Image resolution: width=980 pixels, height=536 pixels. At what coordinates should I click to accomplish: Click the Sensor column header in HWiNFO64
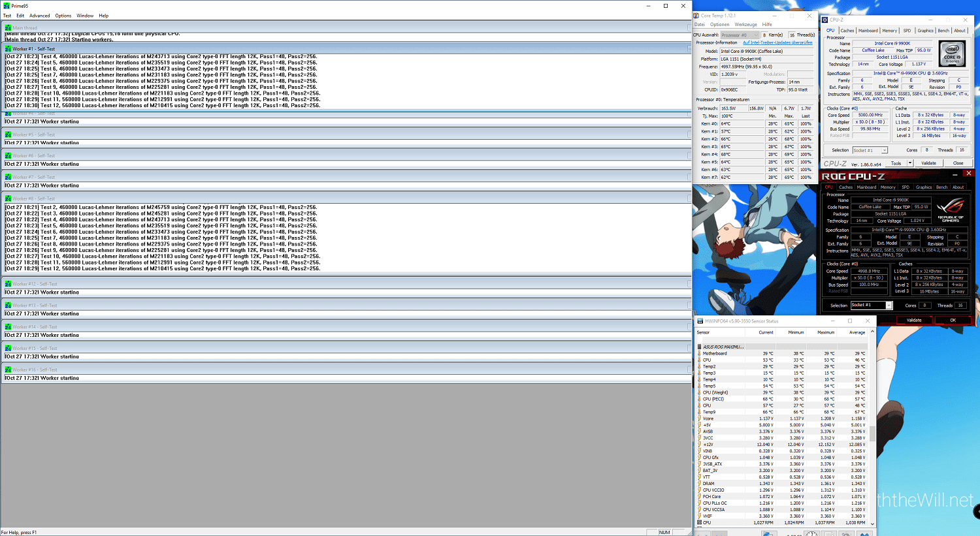coord(719,332)
